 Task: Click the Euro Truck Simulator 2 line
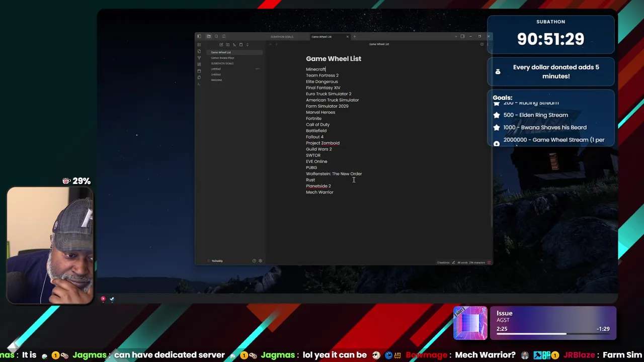pos(329,94)
